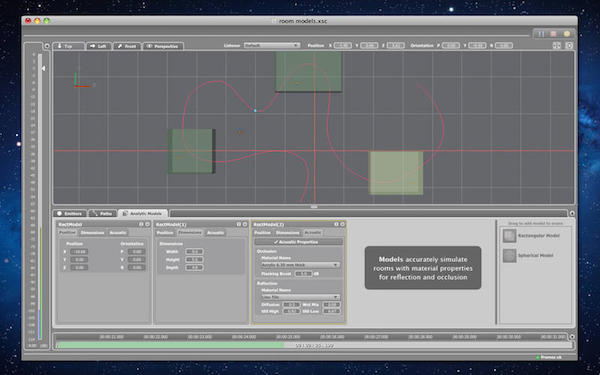Screen dimensions: 600x375
Task: Switch to the Perspective view tab
Action: pyautogui.click(x=163, y=46)
